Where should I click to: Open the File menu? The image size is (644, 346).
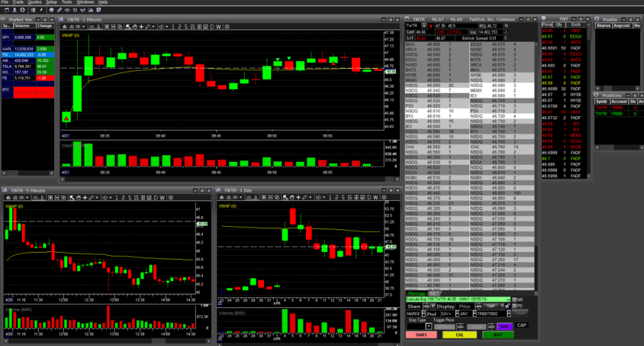[5, 2]
